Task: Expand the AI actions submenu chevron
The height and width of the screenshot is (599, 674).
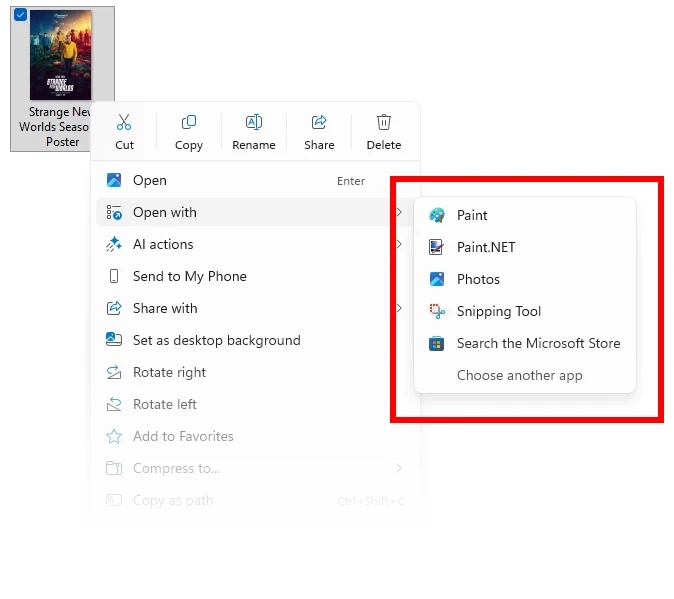Action: tap(399, 244)
